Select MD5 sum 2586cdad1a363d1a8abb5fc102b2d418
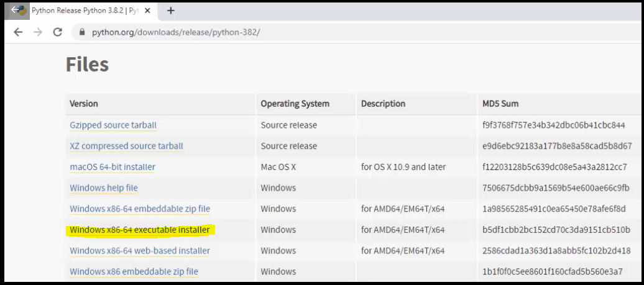 click(x=556, y=251)
